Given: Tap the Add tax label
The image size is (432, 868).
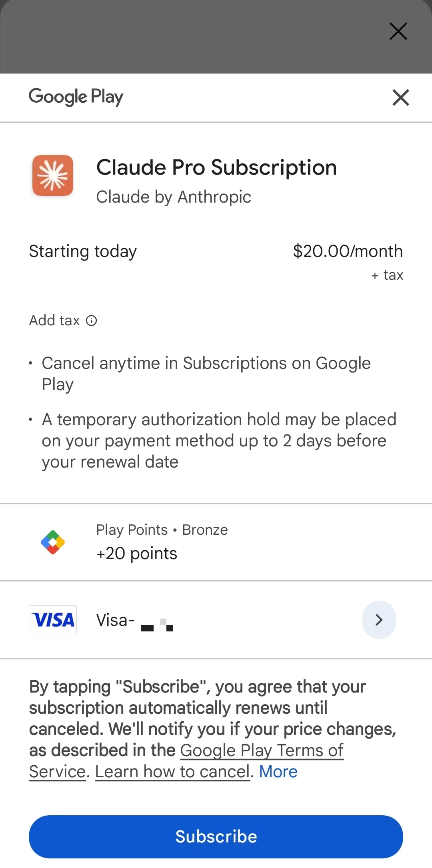Looking at the screenshot, I should coord(55,321).
